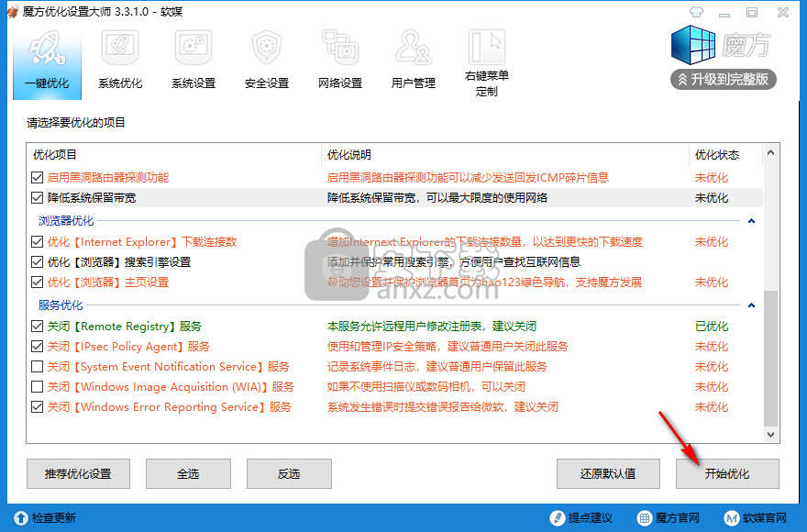The height and width of the screenshot is (532, 807).
Task: Uncheck 优化 Internet Explorer 下载连接数
Action: click(37, 242)
